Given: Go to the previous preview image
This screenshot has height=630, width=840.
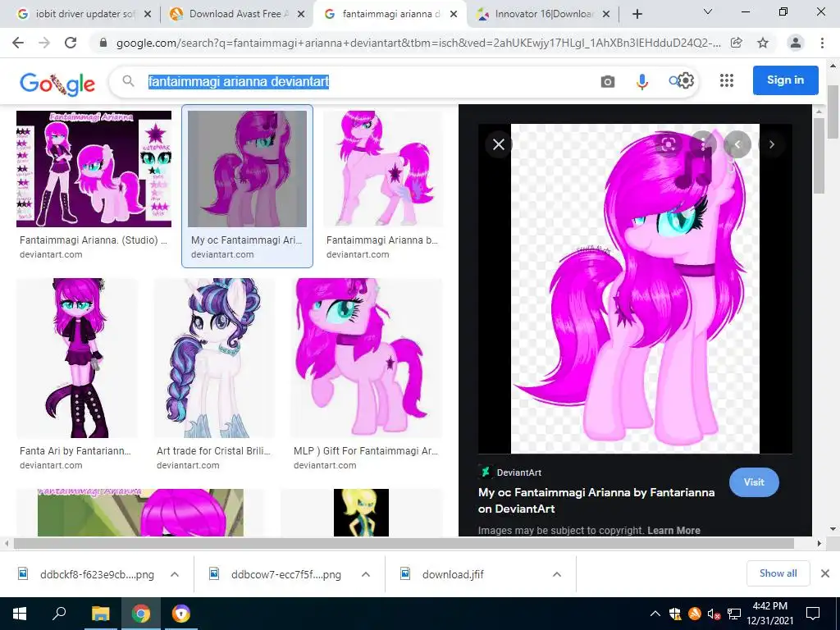Looking at the screenshot, I should pos(737,144).
